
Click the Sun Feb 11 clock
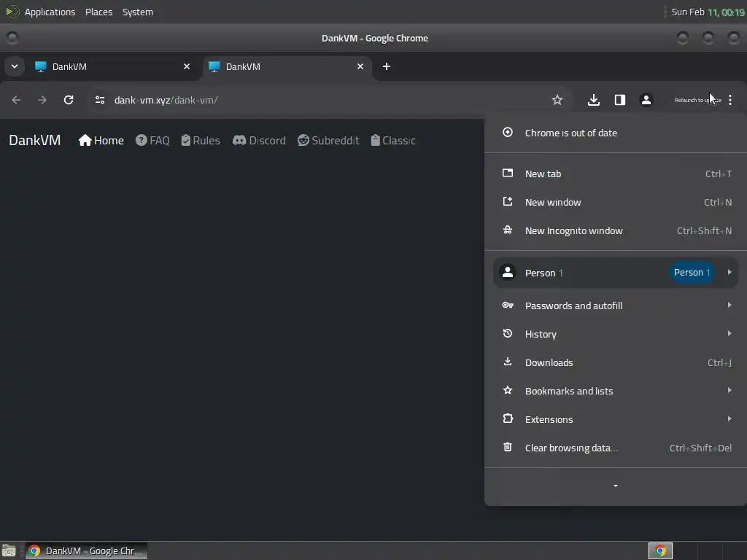708,12
